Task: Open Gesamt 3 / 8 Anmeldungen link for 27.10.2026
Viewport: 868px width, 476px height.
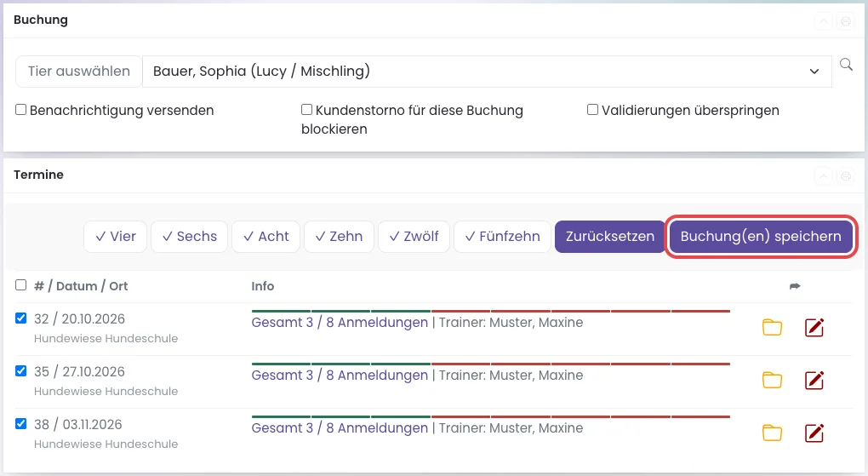Action: click(x=340, y=376)
